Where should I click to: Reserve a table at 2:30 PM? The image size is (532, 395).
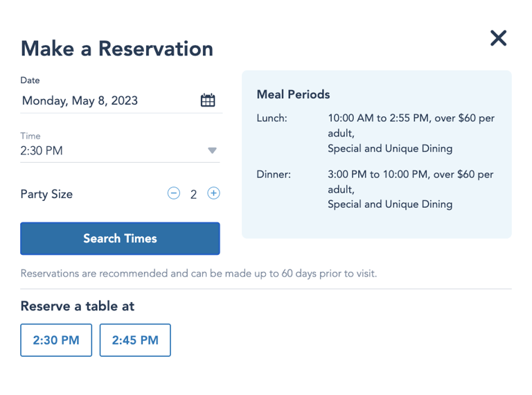pos(56,340)
